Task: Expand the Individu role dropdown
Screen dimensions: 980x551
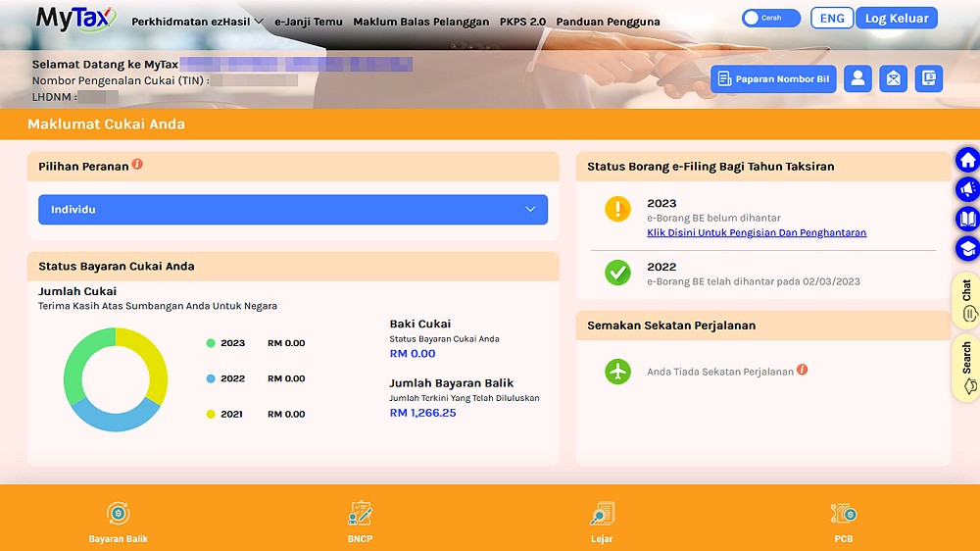Action: tap(293, 210)
